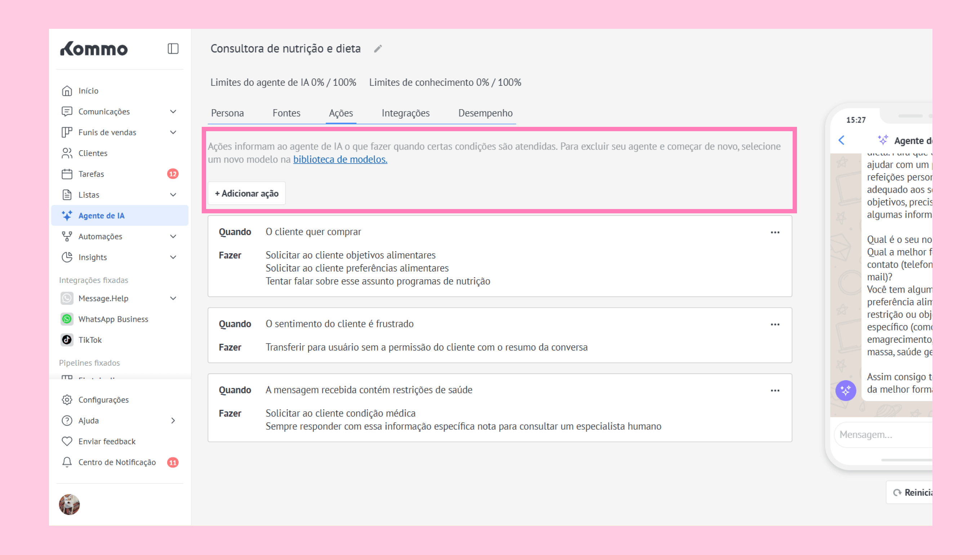This screenshot has height=555, width=980.
Task: Expand the Funis de vendas chevron
Action: (x=173, y=132)
